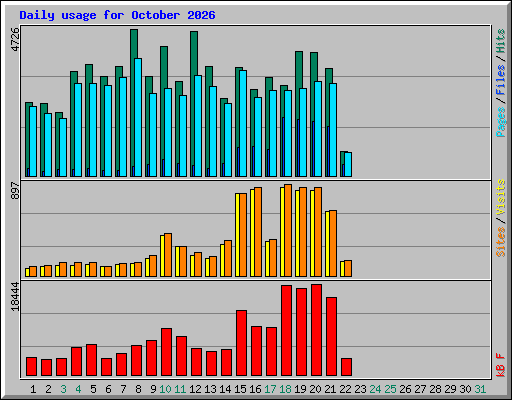Click the cyan Files bar for day 15
The width and height of the screenshot is (512, 400).
coord(243,123)
